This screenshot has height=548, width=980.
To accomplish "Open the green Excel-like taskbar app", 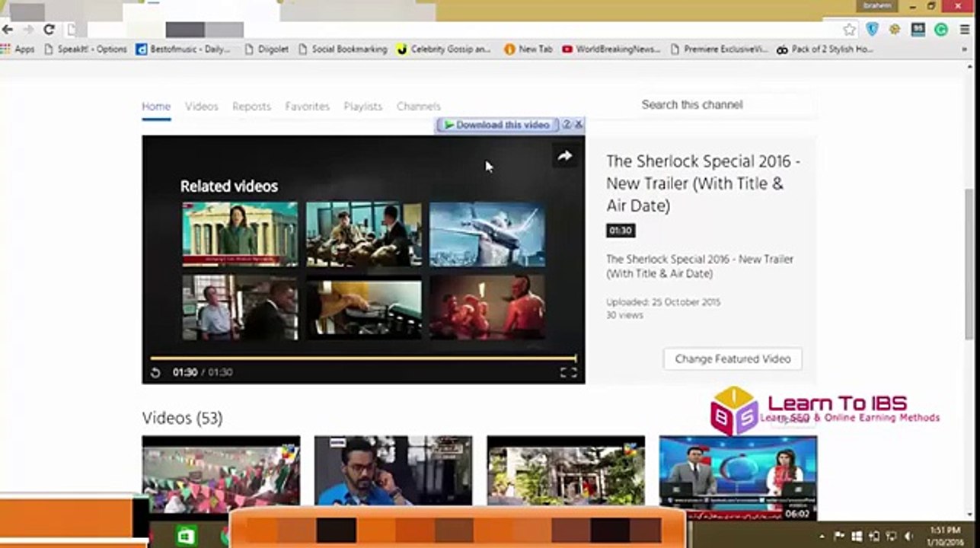I will 185,537.
